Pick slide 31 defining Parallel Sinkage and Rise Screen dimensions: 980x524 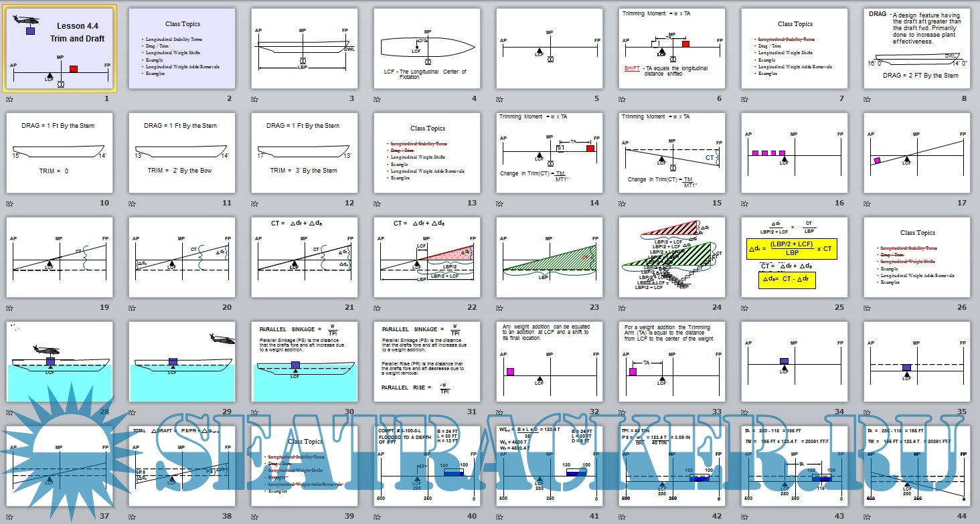[426, 361]
